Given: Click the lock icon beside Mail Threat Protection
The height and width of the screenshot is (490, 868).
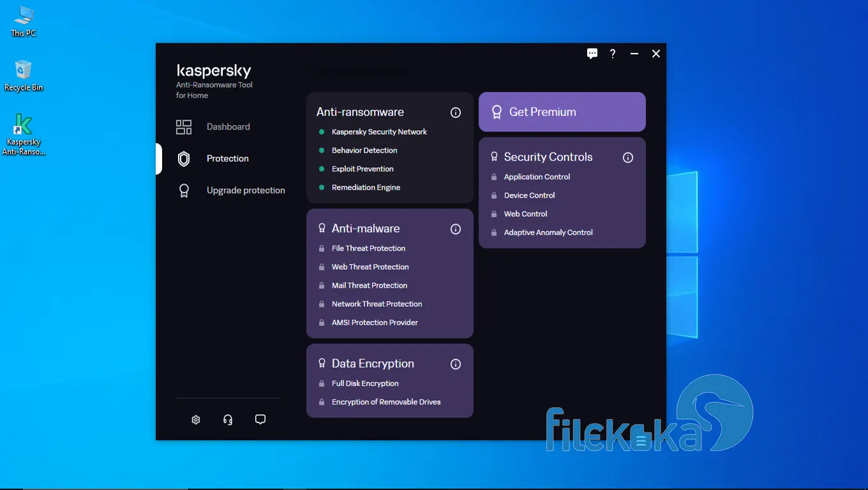Looking at the screenshot, I should tap(322, 286).
